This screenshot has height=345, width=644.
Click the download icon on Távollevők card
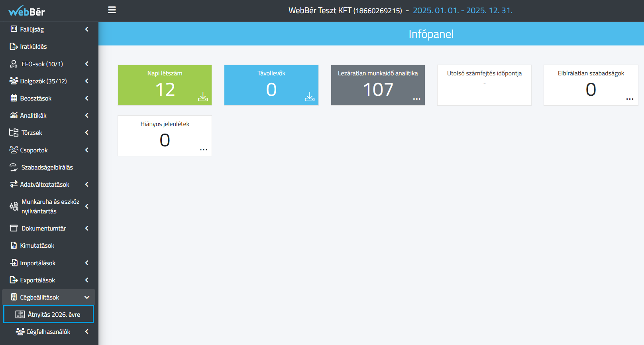(310, 97)
